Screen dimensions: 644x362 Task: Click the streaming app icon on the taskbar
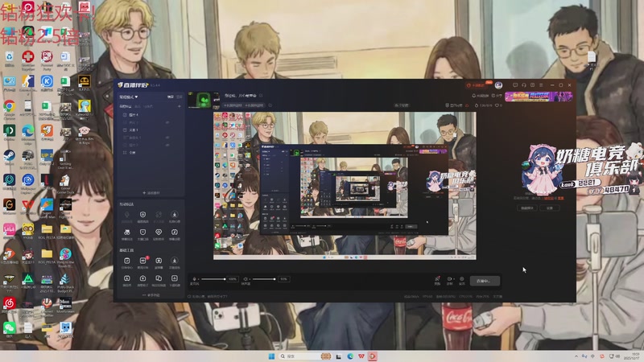pos(373,356)
